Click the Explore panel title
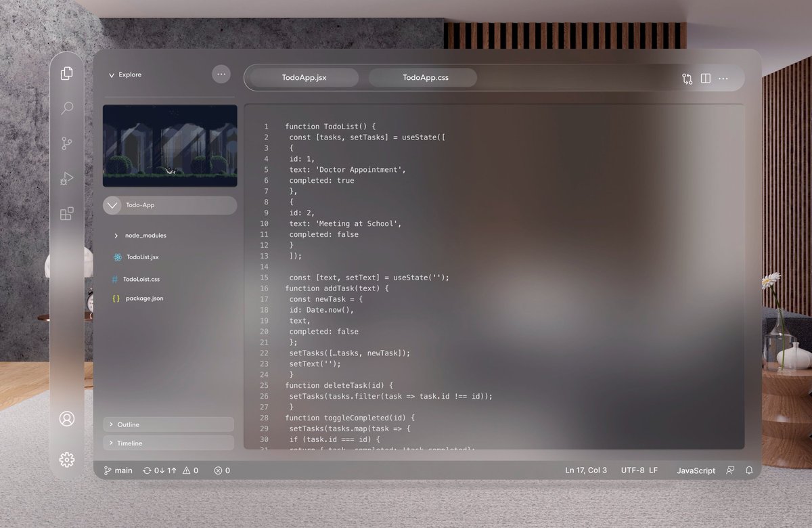 pyautogui.click(x=130, y=75)
